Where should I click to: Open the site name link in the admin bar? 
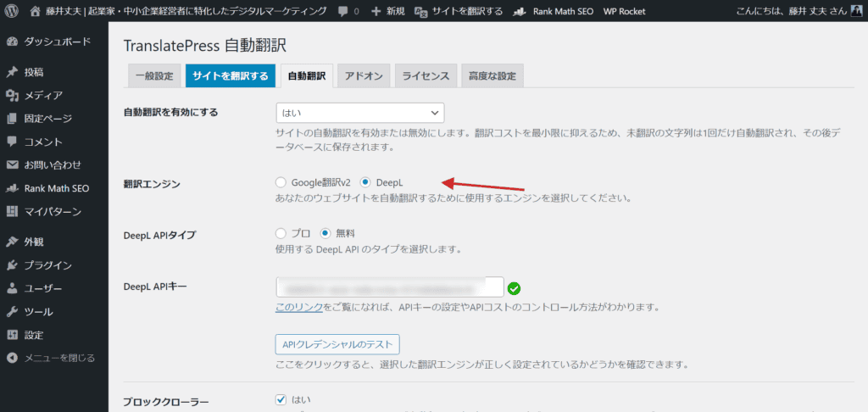click(x=186, y=11)
